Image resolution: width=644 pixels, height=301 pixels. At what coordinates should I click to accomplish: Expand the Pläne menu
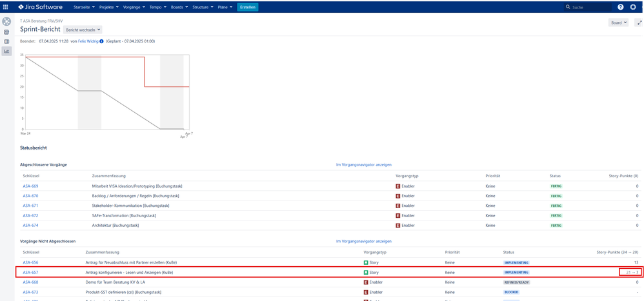[225, 7]
